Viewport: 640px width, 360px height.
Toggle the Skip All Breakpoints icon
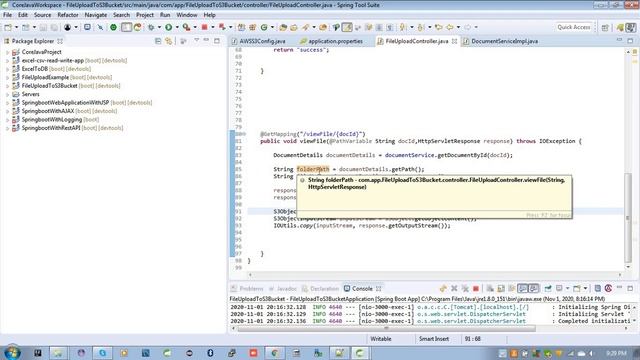pyautogui.click(x=100, y=27)
